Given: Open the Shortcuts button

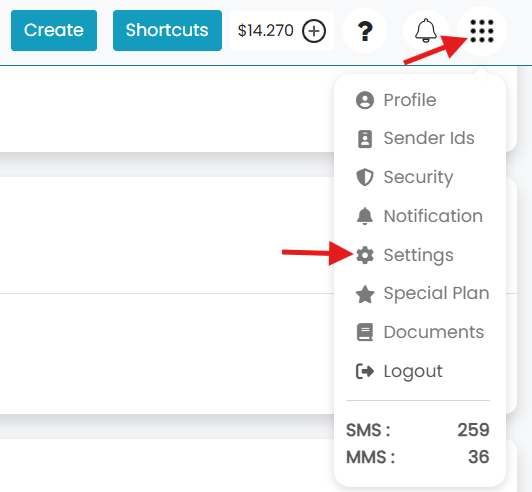Looking at the screenshot, I should 167,30.
